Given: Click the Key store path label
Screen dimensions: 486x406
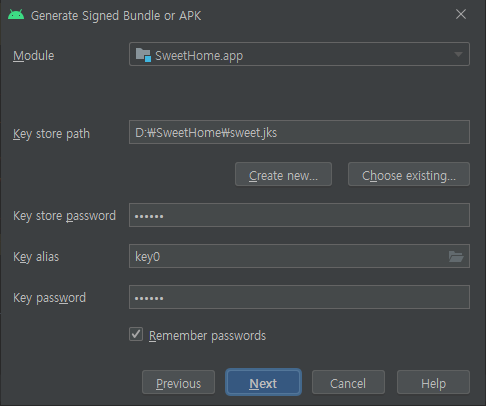Looking at the screenshot, I should [51, 134].
